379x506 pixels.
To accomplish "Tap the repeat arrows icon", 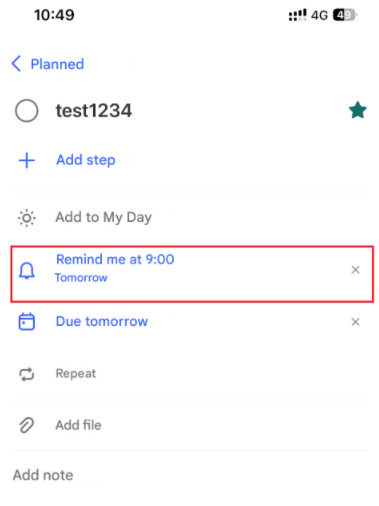I will (x=27, y=374).
